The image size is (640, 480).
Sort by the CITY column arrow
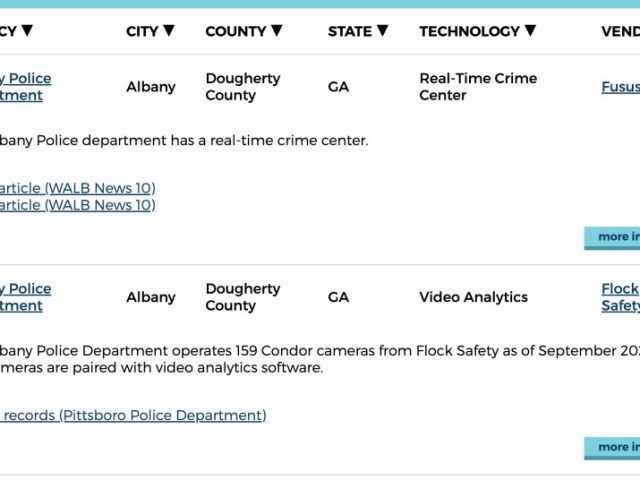coord(169,31)
